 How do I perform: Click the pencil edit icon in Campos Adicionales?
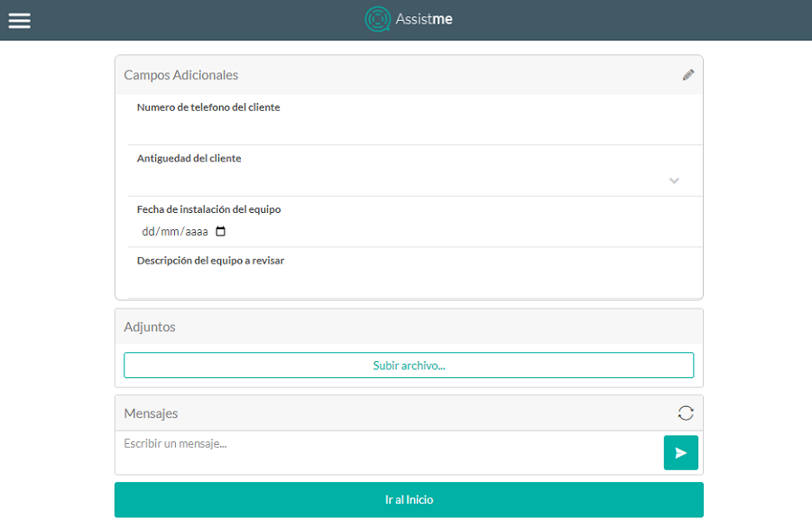(x=688, y=75)
